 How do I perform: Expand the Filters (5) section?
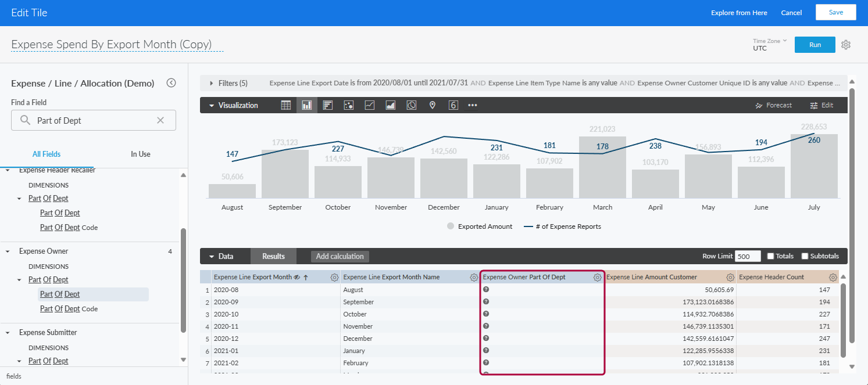(212, 83)
